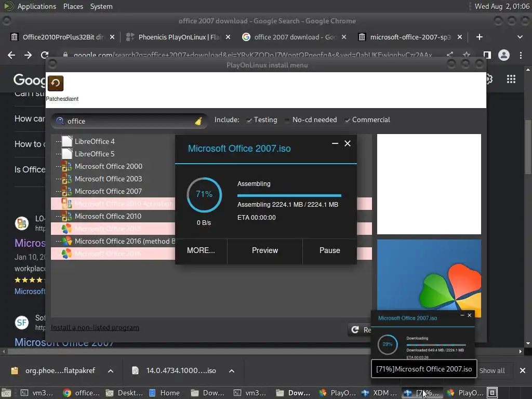Click the Refresh button in PlayOnLinux
Image resolution: width=532 pixels, height=399 pixels.
click(361, 330)
